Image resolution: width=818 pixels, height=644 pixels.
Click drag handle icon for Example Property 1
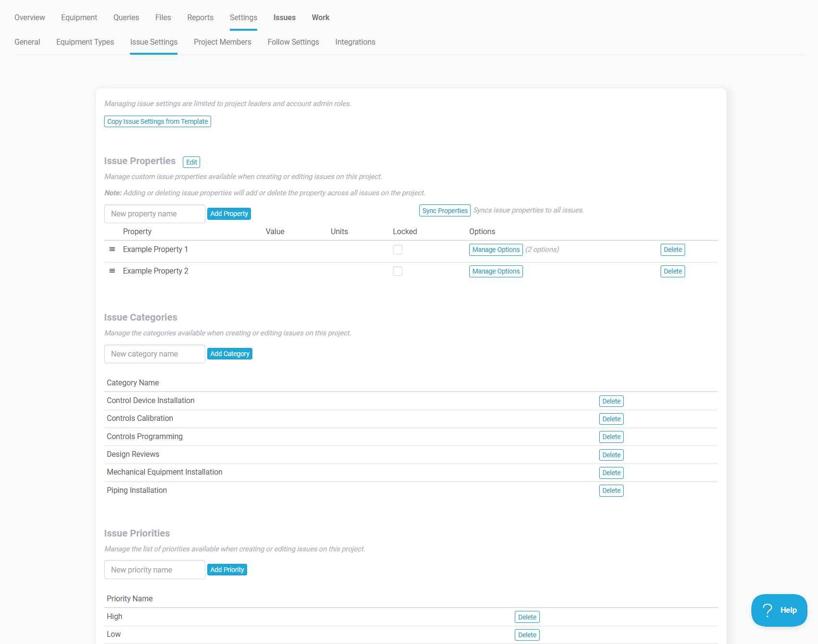coord(112,250)
